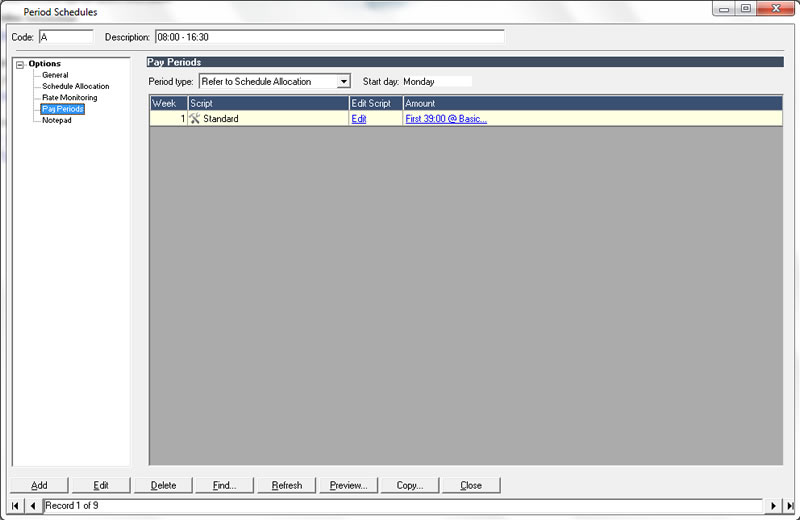The image size is (800, 520).
Task: Go to the next record
Action: click(773, 506)
